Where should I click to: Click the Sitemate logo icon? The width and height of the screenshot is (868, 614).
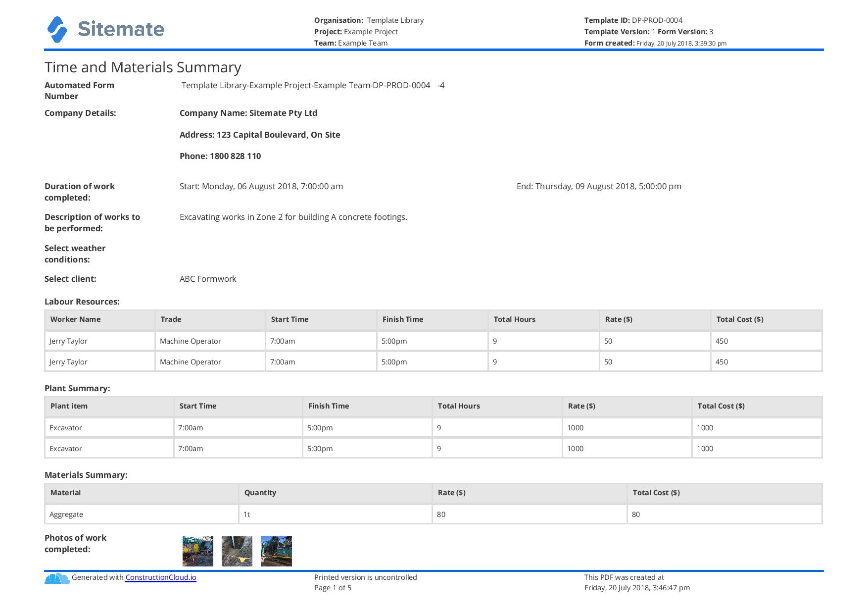click(57, 30)
